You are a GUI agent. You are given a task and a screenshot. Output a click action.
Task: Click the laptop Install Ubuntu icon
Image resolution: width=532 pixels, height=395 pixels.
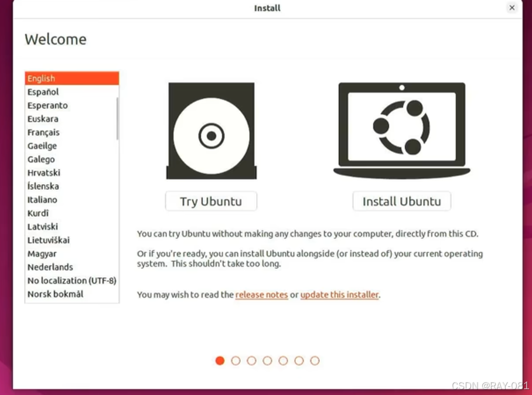[401, 130]
